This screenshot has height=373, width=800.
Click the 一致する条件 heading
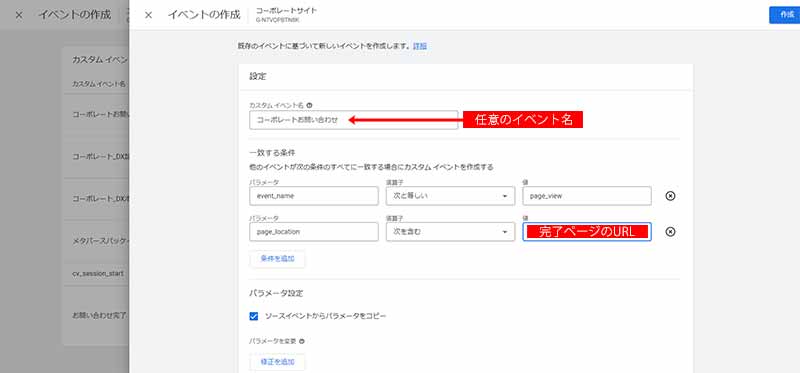(272, 153)
